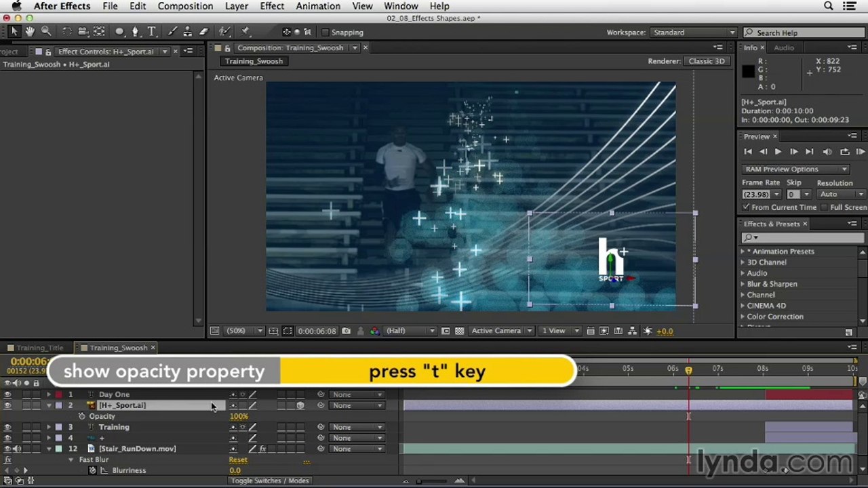Select the Horizontal Type tool
868x488 pixels.
[x=152, y=32]
